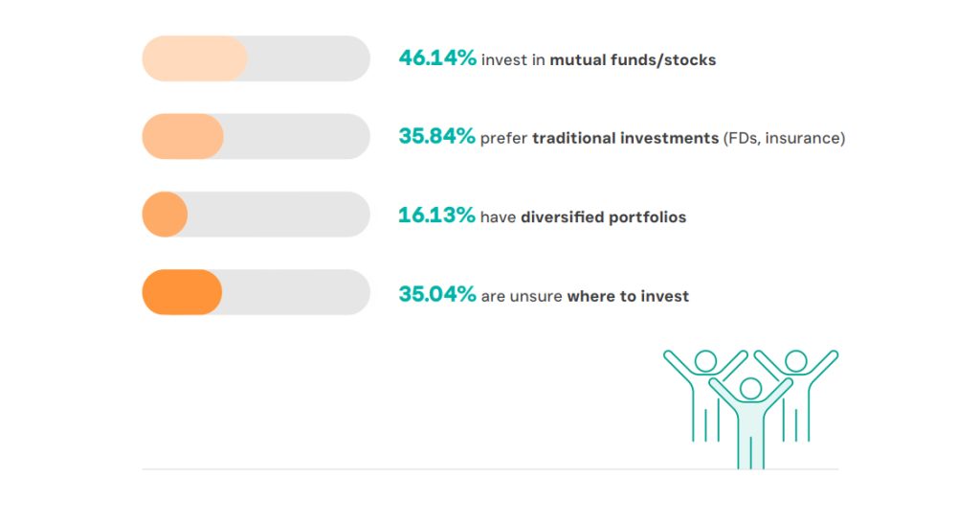The width and height of the screenshot is (980, 523).
Task: Click the 16.13% figure
Action: tap(436, 216)
